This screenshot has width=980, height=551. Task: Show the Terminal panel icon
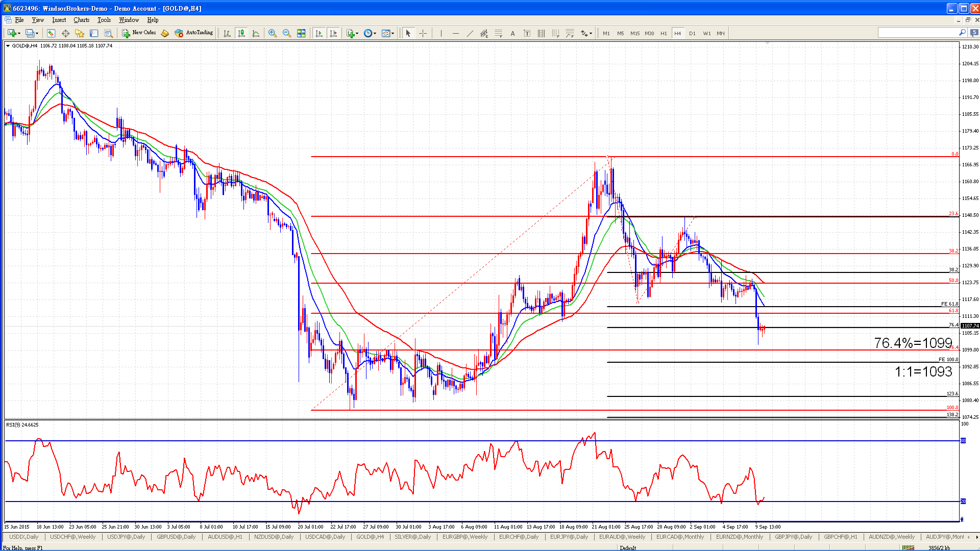(94, 33)
